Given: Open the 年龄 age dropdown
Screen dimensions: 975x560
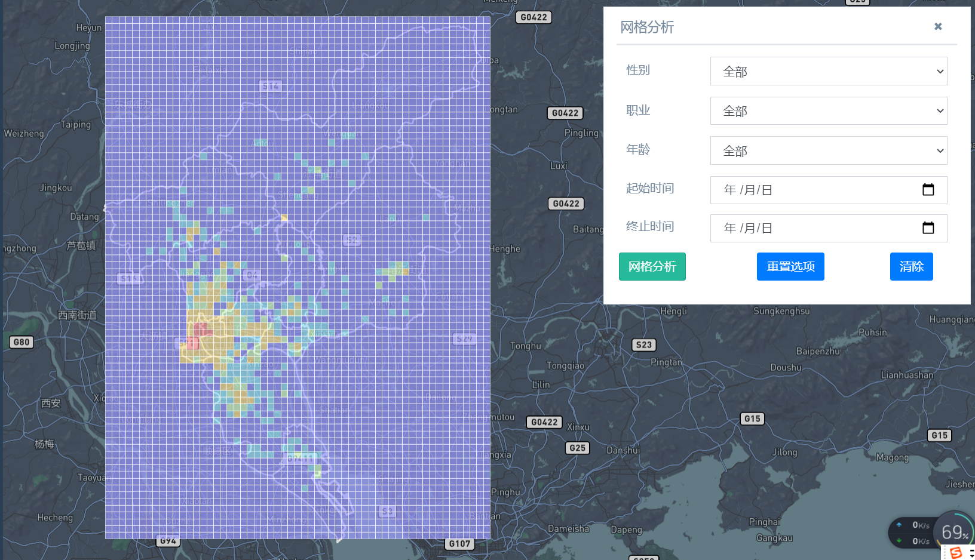Looking at the screenshot, I should [828, 150].
